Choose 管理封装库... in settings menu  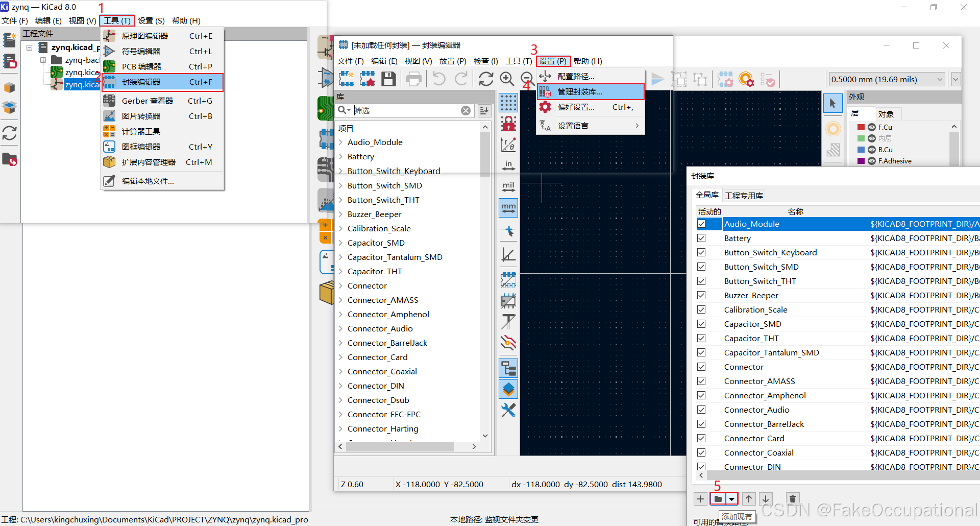[591, 91]
